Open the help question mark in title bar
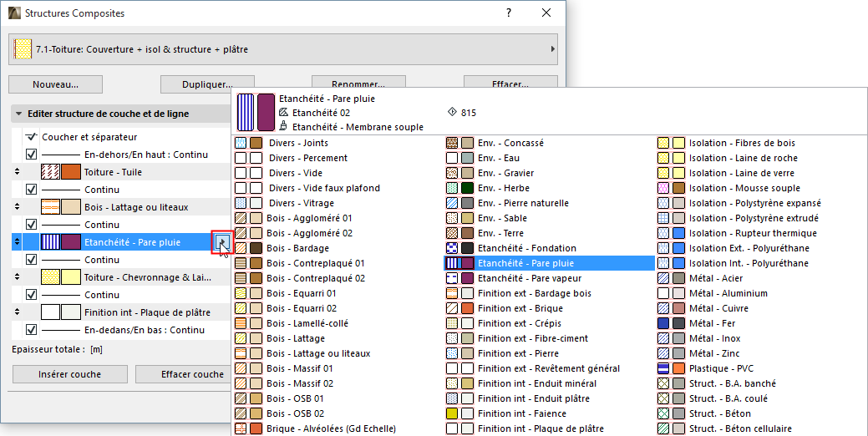The image size is (868, 436). (509, 13)
